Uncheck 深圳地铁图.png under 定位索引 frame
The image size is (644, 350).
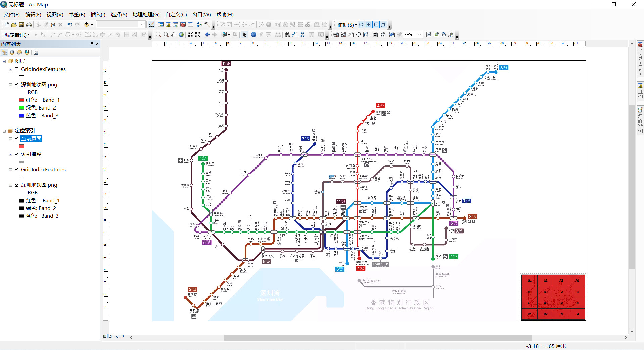(16, 185)
